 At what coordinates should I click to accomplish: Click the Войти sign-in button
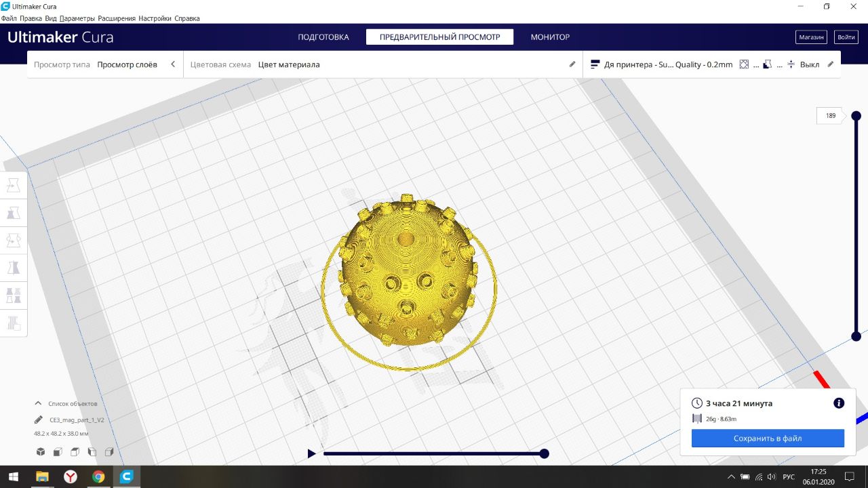click(x=846, y=37)
